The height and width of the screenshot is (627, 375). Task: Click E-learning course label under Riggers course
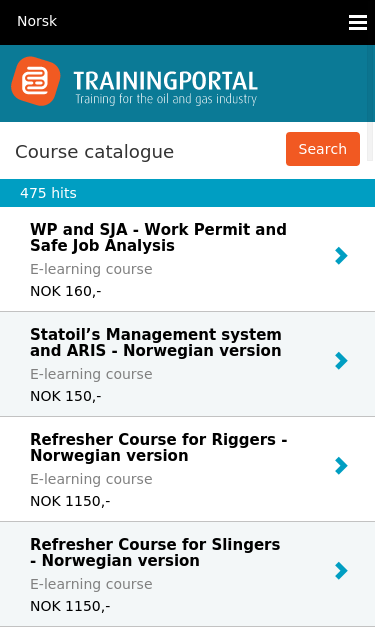[91, 479]
